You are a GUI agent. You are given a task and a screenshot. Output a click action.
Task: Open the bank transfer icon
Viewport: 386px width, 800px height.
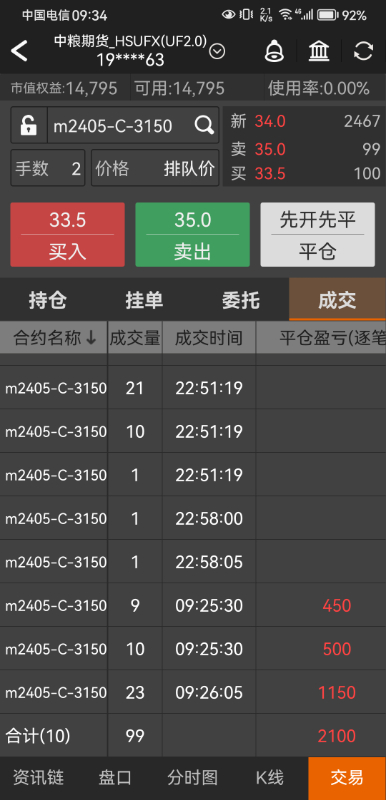pos(319,52)
